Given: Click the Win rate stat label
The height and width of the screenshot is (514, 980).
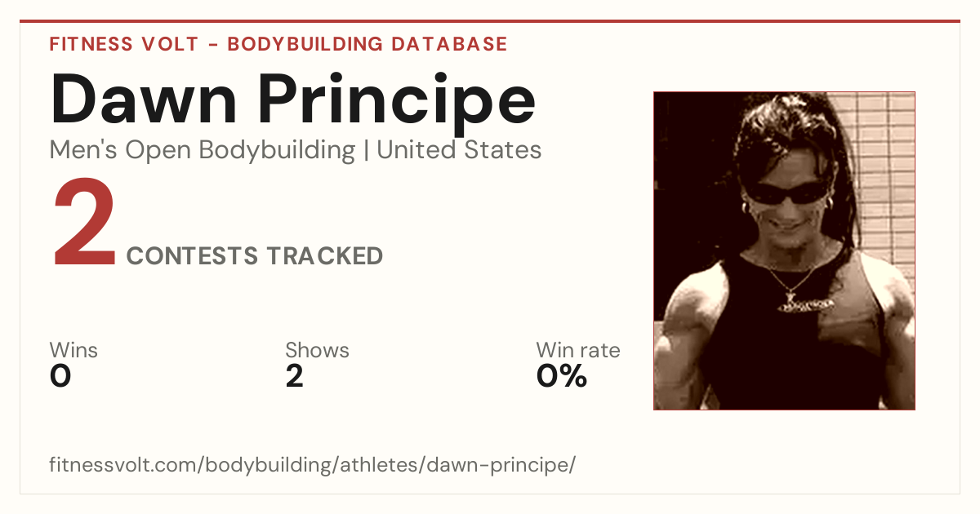Looking at the screenshot, I should point(578,350).
